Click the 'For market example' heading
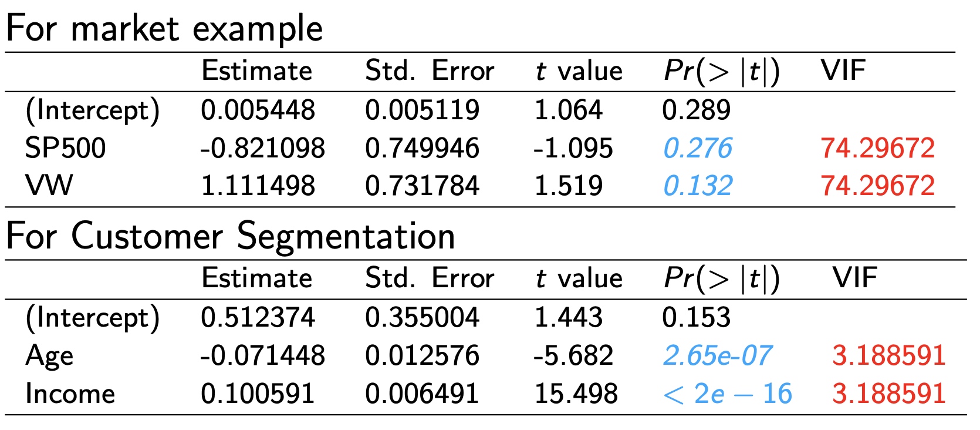 (x=164, y=28)
